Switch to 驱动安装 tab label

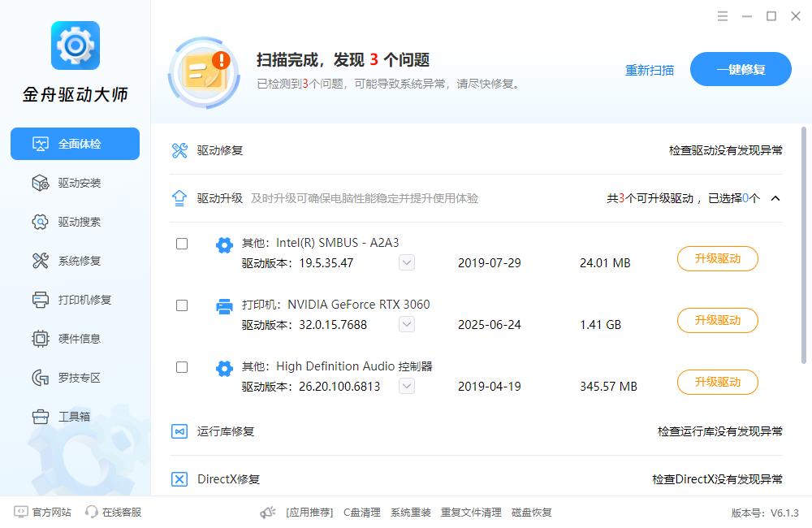[80, 183]
